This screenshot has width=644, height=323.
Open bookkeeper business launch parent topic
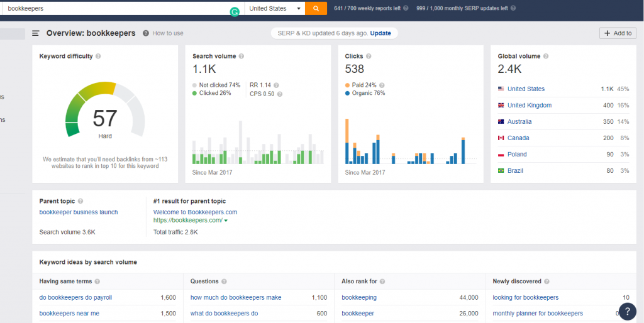(79, 212)
